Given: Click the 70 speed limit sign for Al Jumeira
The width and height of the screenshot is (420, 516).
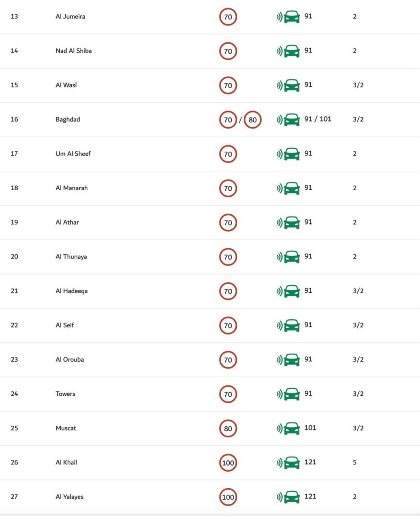Looking at the screenshot, I should pos(228,17).
